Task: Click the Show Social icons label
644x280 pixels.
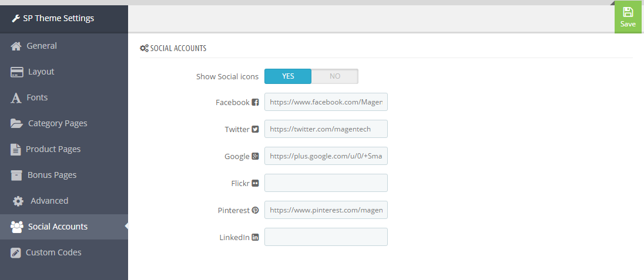Action: (227, 77)
